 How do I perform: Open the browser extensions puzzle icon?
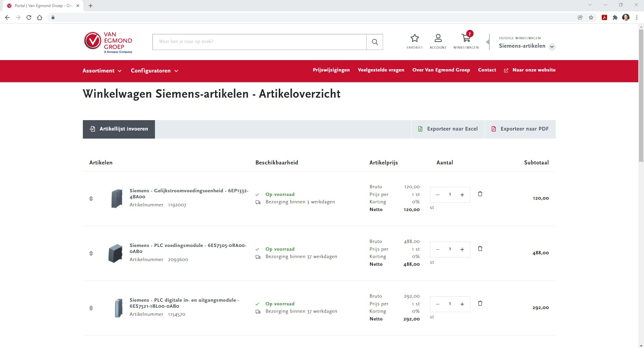coord(615,17)
